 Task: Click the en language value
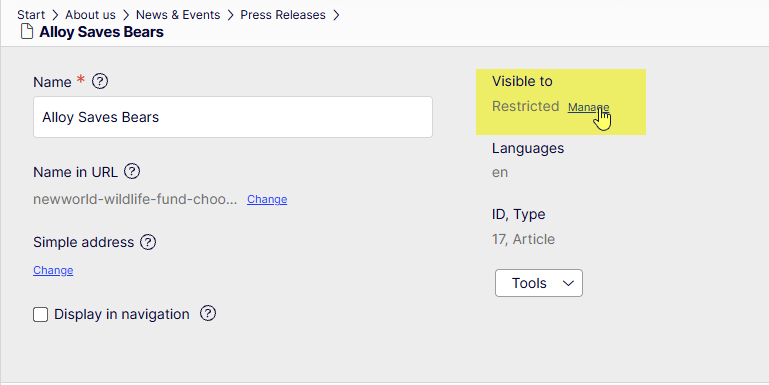[500, 173]
